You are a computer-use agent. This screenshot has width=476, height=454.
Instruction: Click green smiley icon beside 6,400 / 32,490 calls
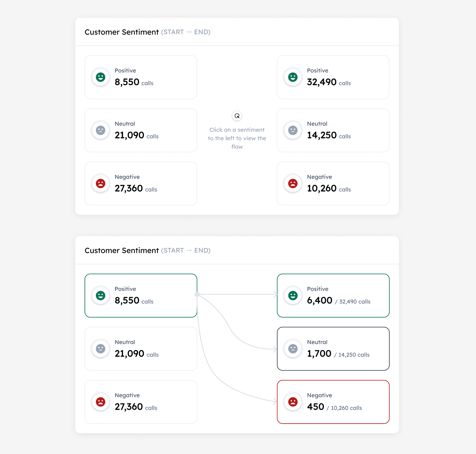coord(293,295)
